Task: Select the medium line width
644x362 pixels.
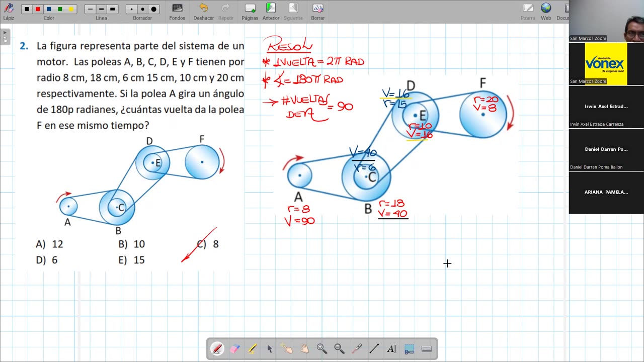Action: [x=101, y=9]
